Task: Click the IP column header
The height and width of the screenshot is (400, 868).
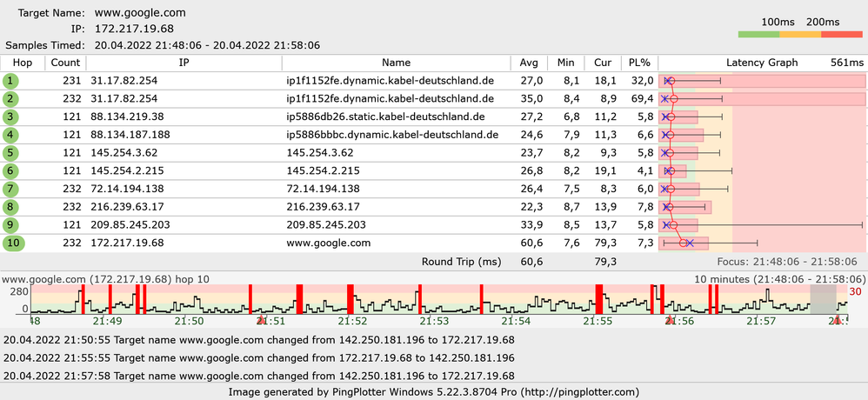Action: click(x=184, y=63)
